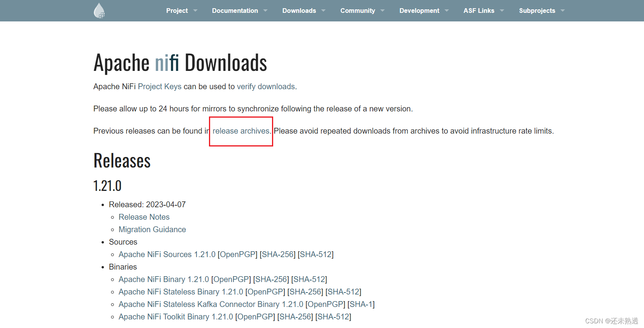Expand the dropdown arrow beside Community

point(383,11)
